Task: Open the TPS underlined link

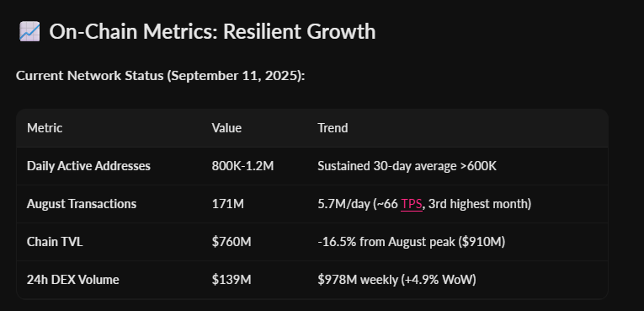Action: tap(412, 204)
